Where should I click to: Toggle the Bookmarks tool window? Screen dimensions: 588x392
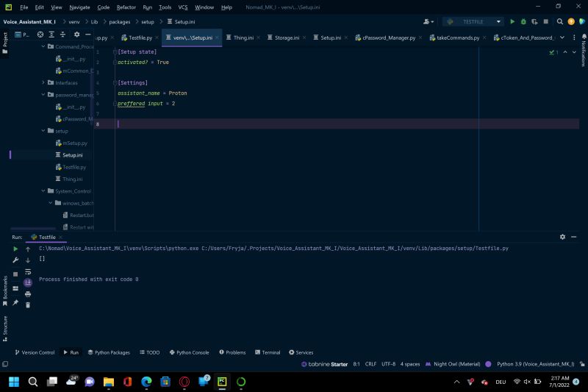coord(5,291)
